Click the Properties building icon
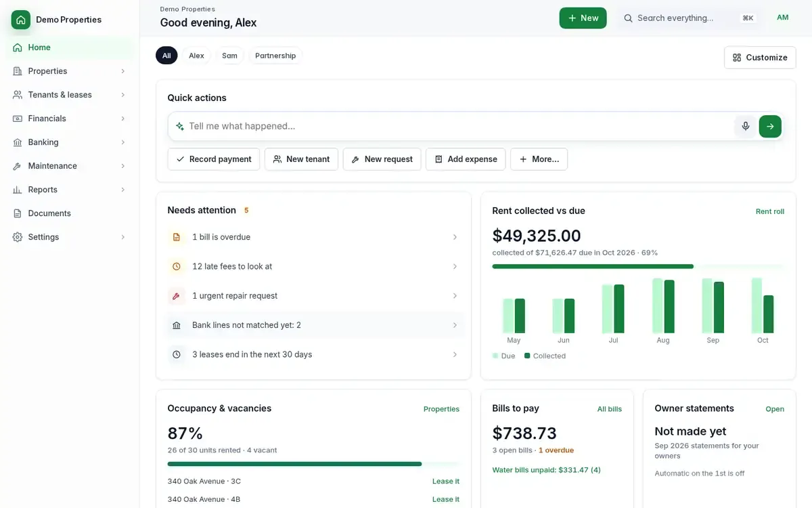Image resolution: width=812 pixels, height=508 pixels. pos(18,71)
